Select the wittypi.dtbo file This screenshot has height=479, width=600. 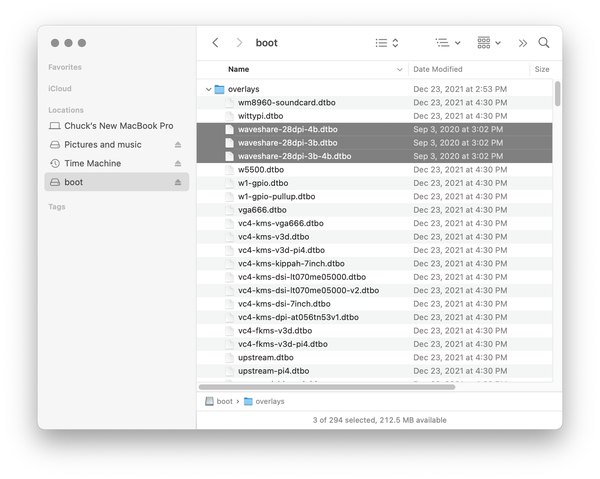(375, 116)
